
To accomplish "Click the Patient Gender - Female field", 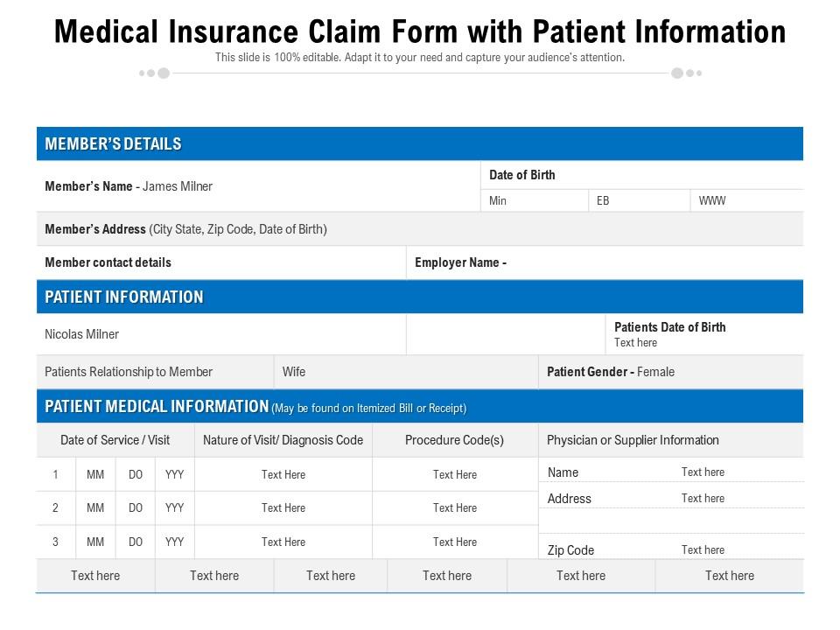I will pos(611,372).
